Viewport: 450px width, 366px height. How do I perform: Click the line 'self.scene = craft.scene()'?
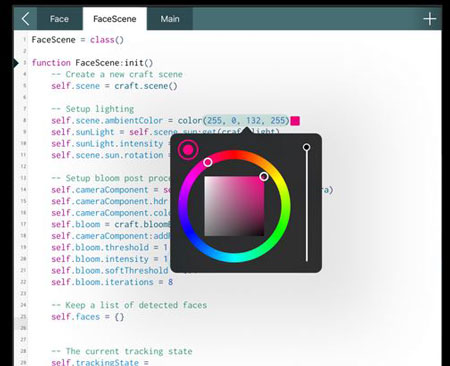point(114,86)
